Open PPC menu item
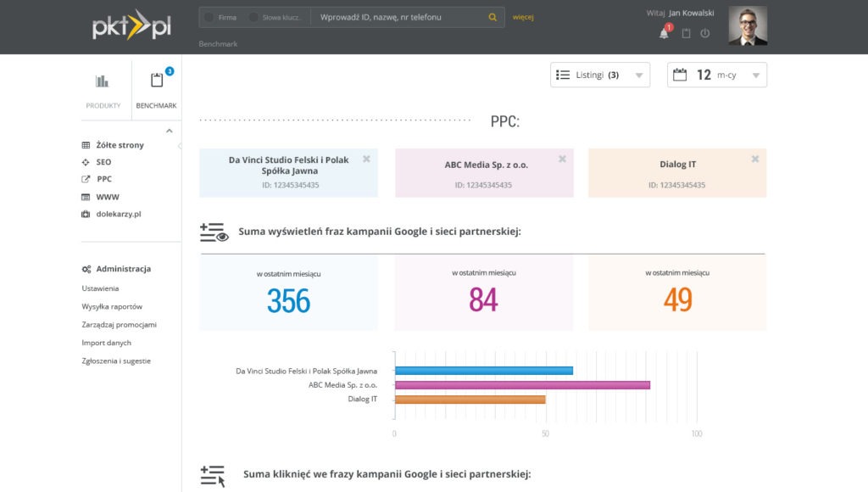The image size is (868, 492). pos(104,179)
